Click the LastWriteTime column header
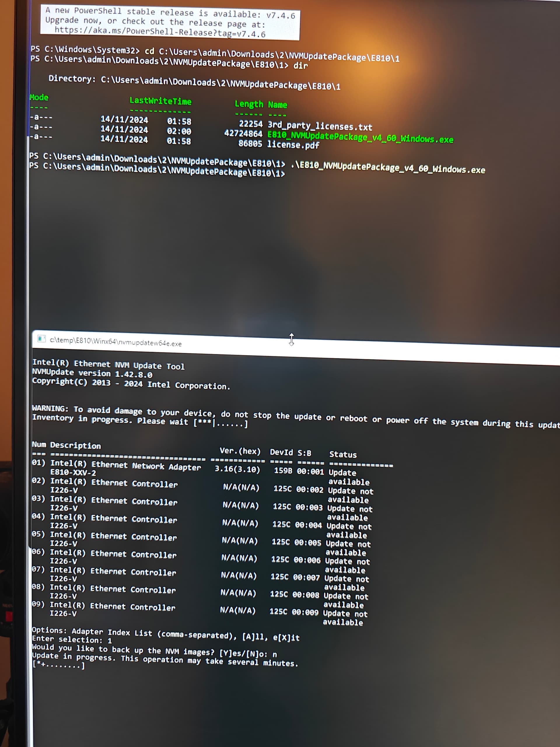Screen dimensions: 560x747 [160, 101]
